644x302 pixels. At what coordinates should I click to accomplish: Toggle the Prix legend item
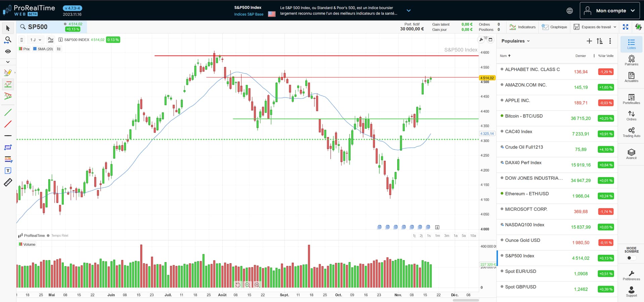[24, 49]
